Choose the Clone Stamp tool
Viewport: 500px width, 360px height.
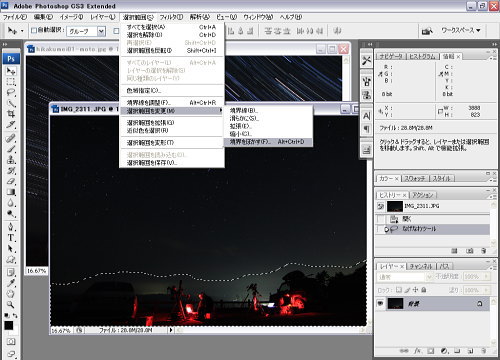click(11, 159)
